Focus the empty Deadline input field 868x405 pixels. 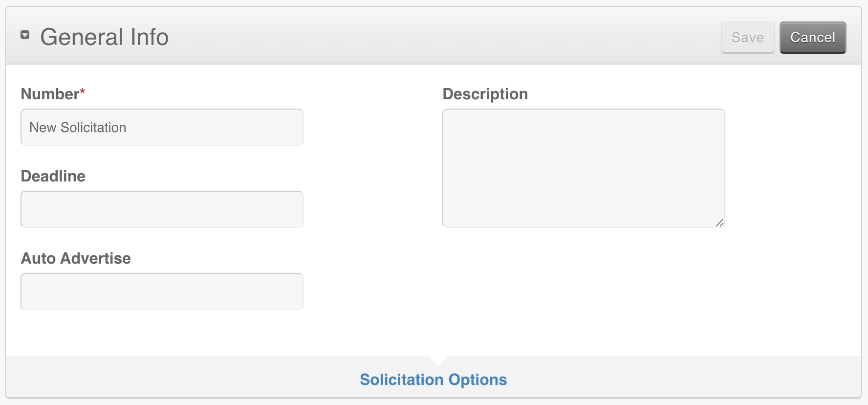[x=162, y=209]
